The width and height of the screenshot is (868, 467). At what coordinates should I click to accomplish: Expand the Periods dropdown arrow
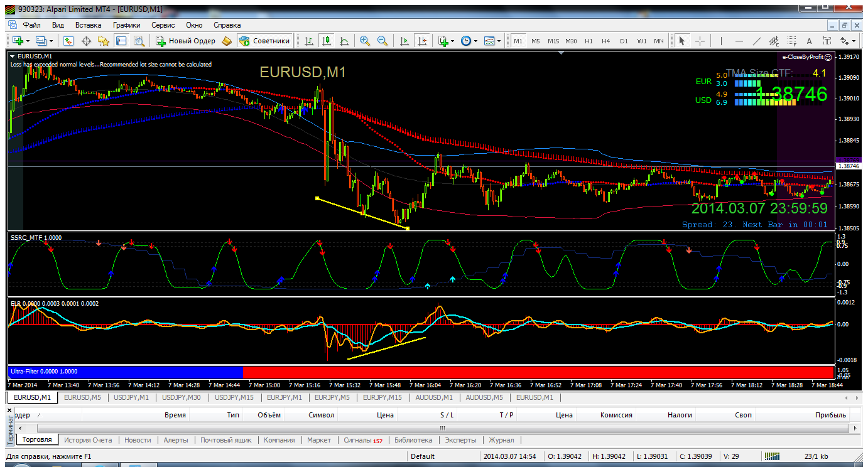(475, 41)
